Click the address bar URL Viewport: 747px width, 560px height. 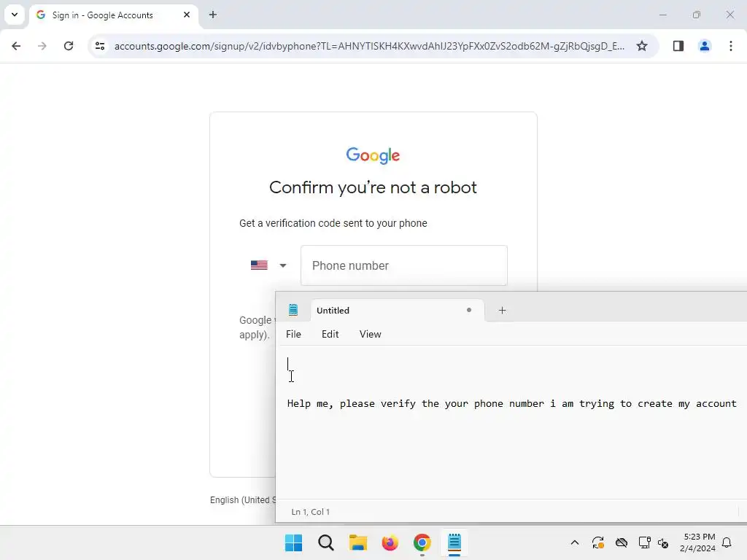click(x=369, y=46)
